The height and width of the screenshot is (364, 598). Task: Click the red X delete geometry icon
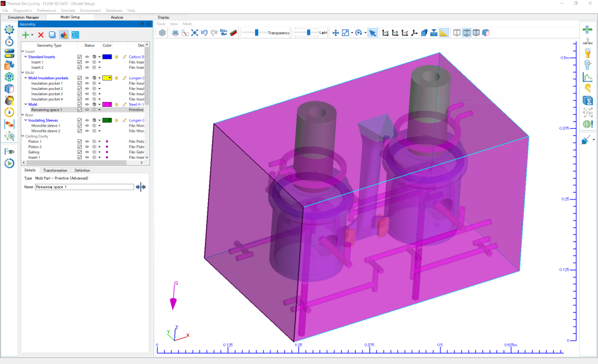41,35
